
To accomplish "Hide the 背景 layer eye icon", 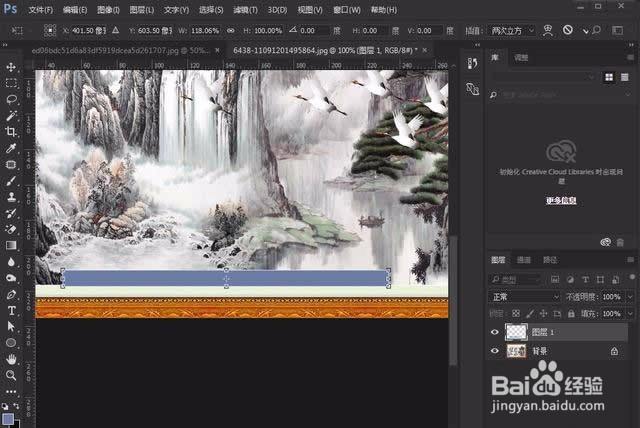I will tap(495, 351).
